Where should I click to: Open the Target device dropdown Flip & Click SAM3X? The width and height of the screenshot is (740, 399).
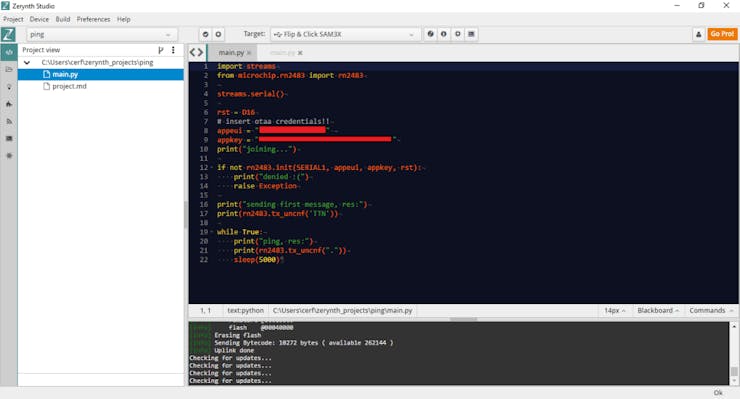[345, 34]
